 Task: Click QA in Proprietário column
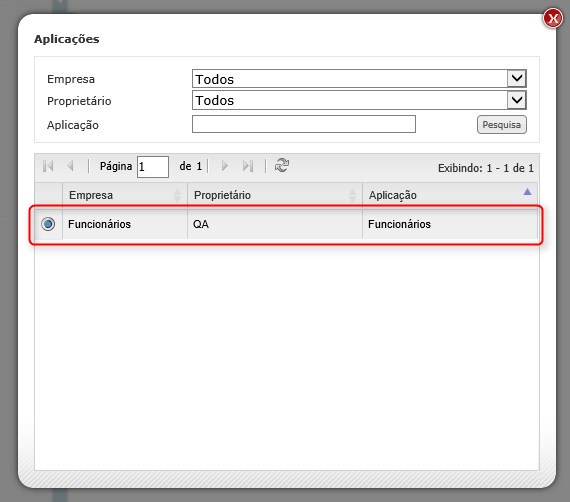point(201,224)
